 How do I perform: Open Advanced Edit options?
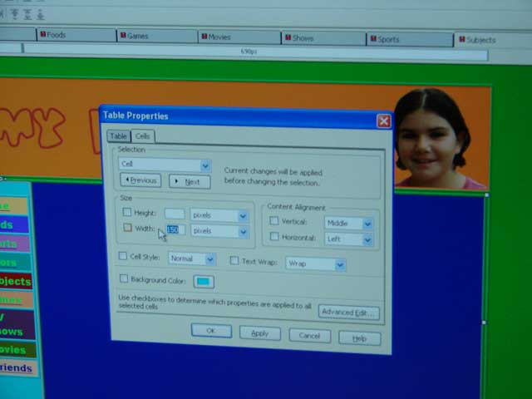pyautogui.click(x=349, y=313)
